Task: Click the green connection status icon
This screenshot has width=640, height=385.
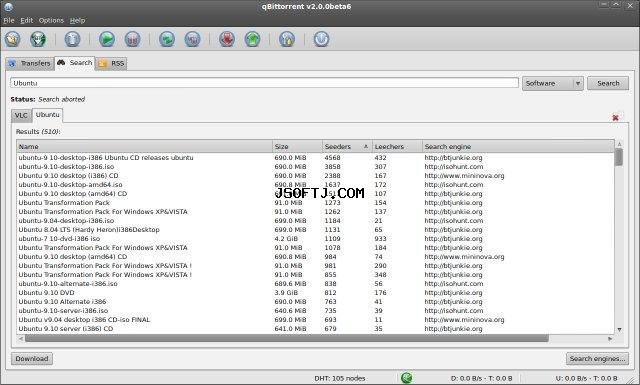Action: point(407,378)
